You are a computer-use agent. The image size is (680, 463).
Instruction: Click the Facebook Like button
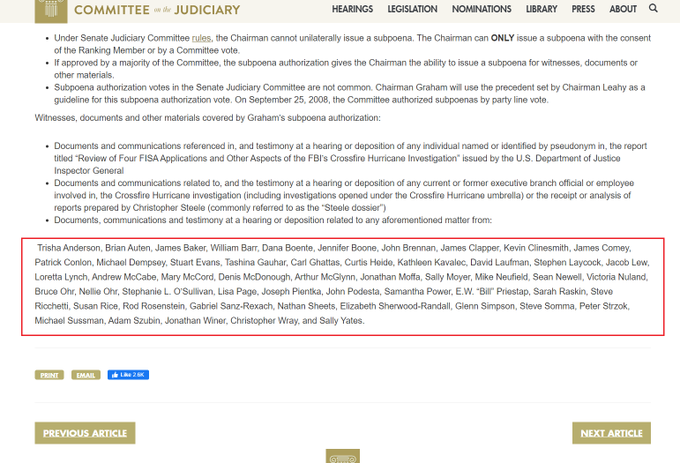pos(128,375)
